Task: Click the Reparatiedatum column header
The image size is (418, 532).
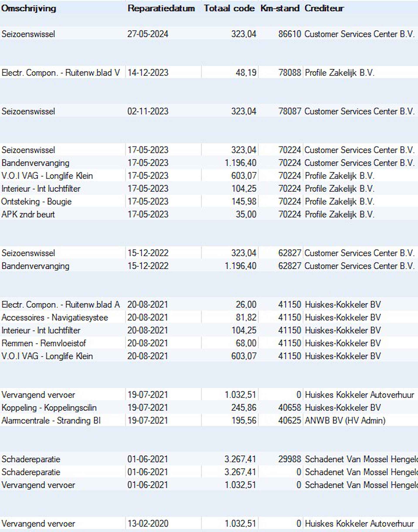Action: [161, 8]
